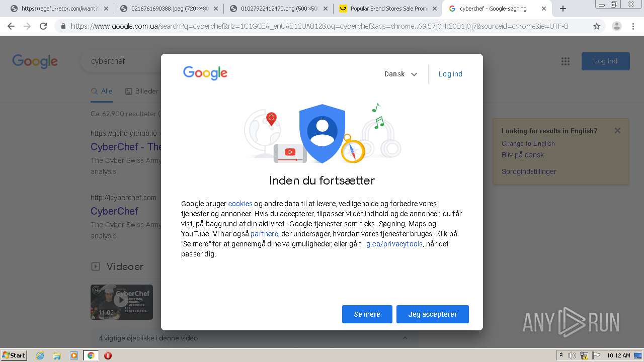Image resolution: width=644 pixels, height=362 pixels.
Task: Click Bliv på dansk link
Action: coord(523,155)
